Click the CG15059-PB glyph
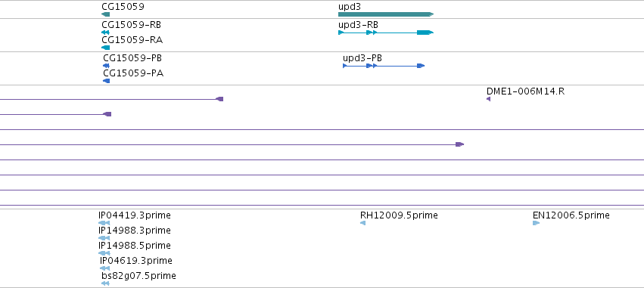The width and height of the screenshot is (644, 288). [x=107, y=66]
